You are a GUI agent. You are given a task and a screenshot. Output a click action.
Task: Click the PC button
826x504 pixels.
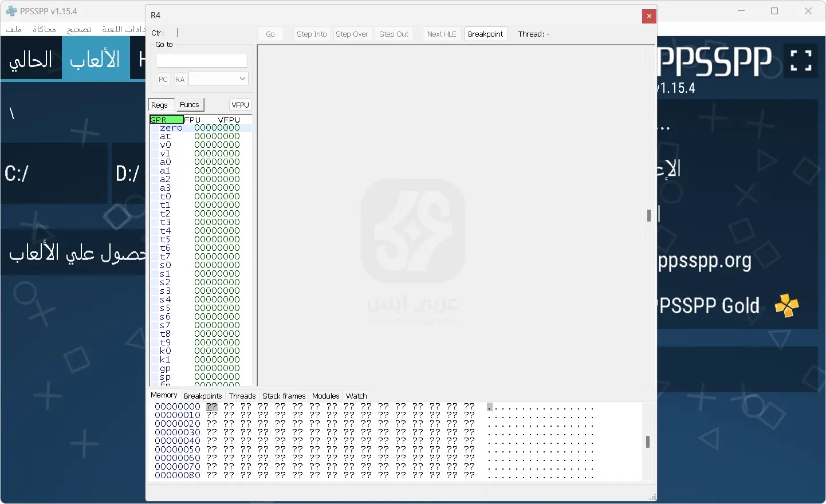[x=163, y=79]
